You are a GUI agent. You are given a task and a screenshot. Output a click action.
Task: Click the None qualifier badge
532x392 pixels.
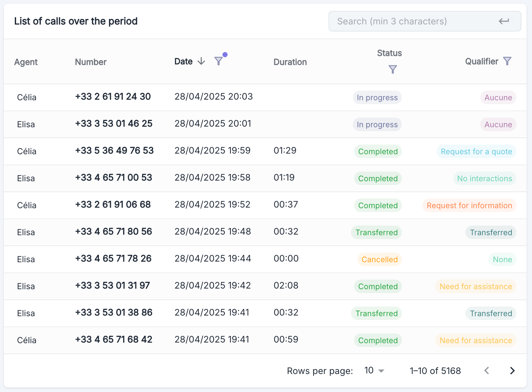pyautogui.click(x=502, y=259)
